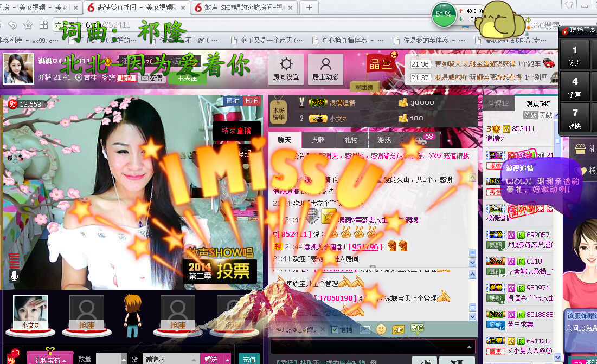
Task: Open the gift recipient 满满♡ dropdown
Action: tap(171, 359)
